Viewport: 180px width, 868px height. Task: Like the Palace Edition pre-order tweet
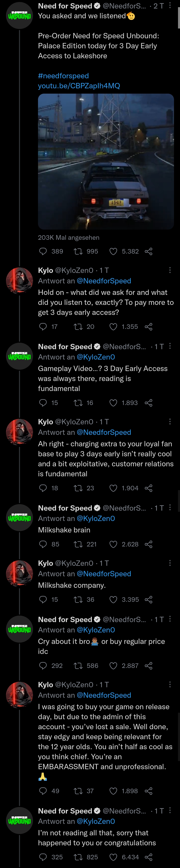pos(114,251)
